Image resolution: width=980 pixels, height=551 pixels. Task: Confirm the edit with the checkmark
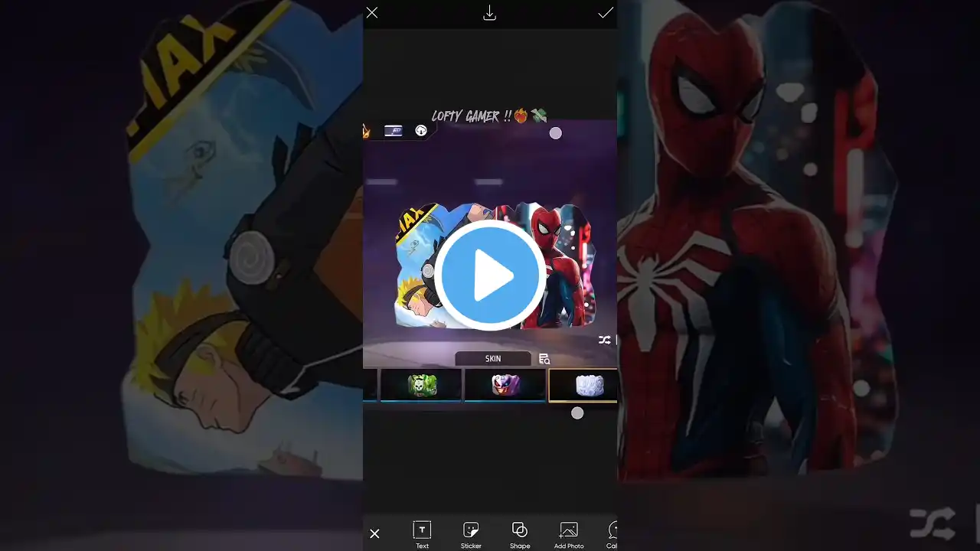tap(606, 12)
